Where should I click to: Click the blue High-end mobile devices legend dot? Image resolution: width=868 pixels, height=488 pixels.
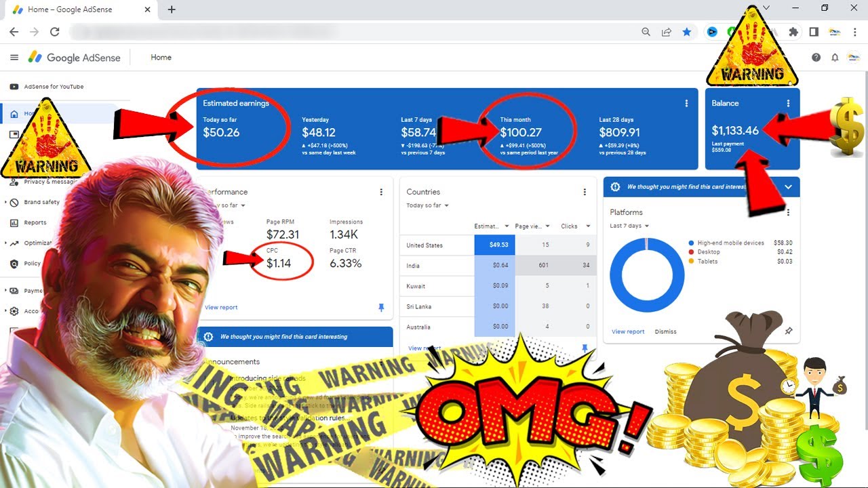click(x=691, y=243)
